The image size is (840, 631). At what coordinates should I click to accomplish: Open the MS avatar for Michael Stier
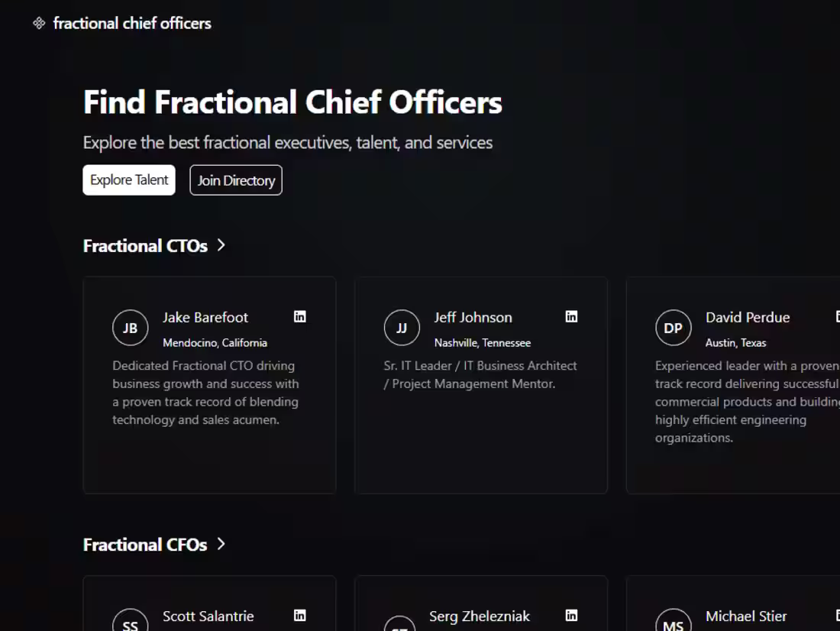click(x=674, y=623)
